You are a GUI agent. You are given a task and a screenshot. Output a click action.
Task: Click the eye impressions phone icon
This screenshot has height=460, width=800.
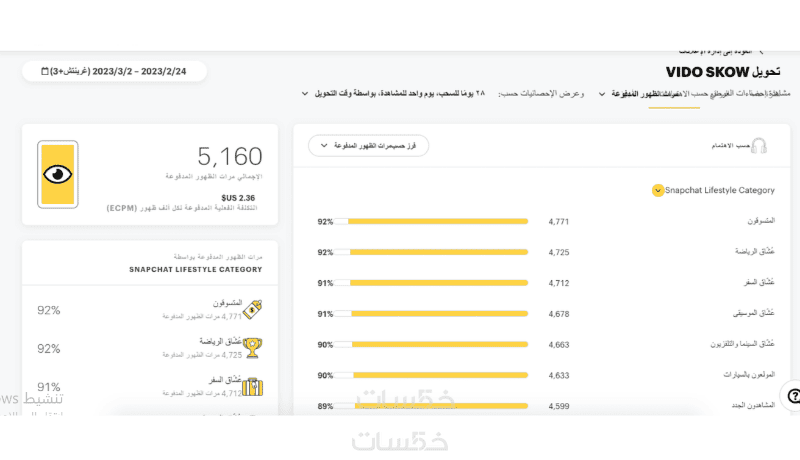tap(58, 175)
